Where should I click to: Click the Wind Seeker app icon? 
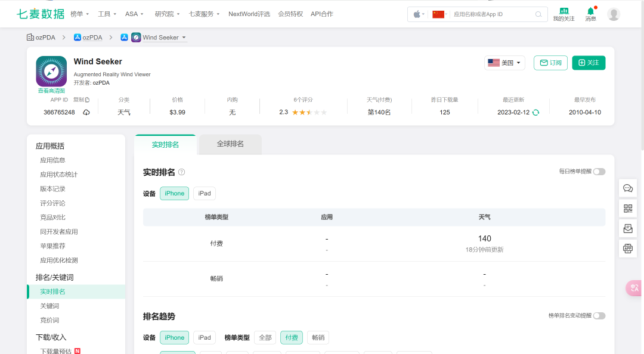coord(51,72)
